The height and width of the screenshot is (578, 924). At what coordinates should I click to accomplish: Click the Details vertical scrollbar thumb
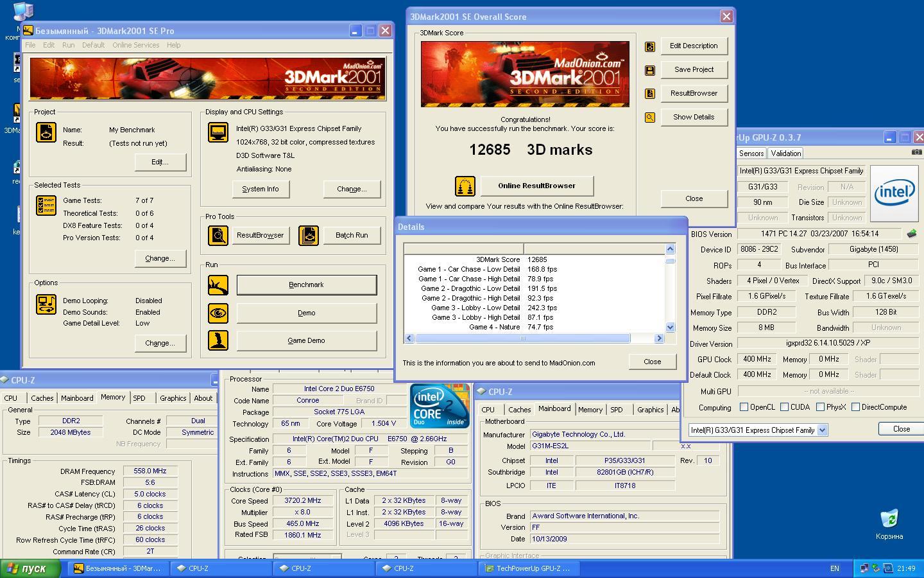[670, 260]
